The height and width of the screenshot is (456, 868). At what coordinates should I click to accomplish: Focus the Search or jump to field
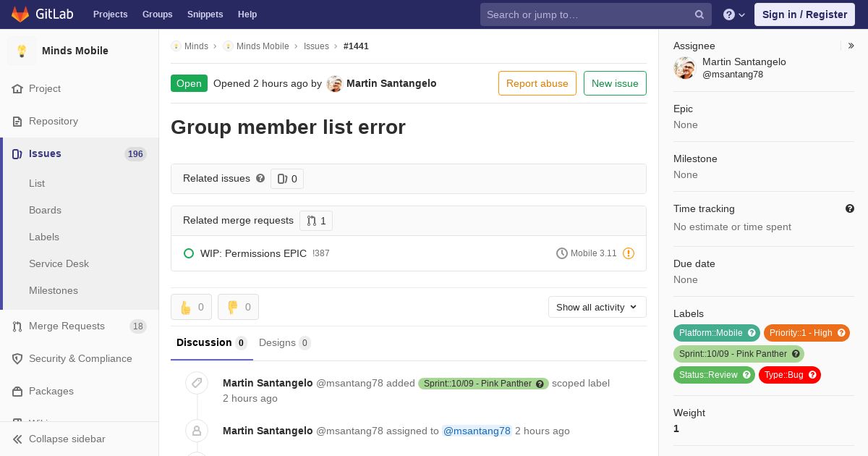(596, 14)
